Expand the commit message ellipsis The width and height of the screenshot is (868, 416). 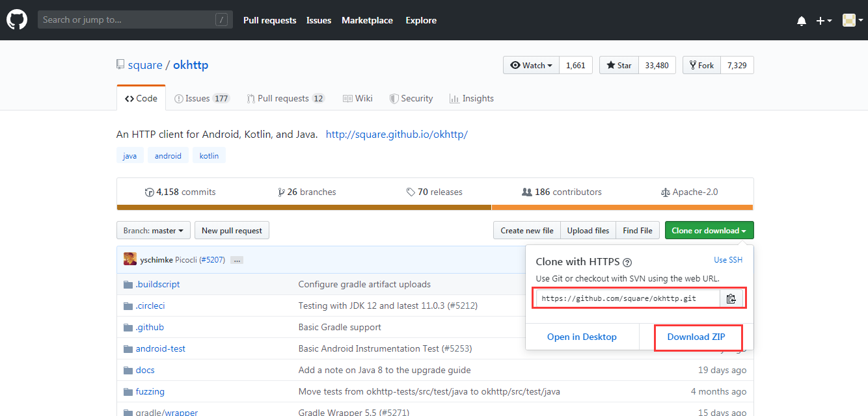click(x=237, y=260)
